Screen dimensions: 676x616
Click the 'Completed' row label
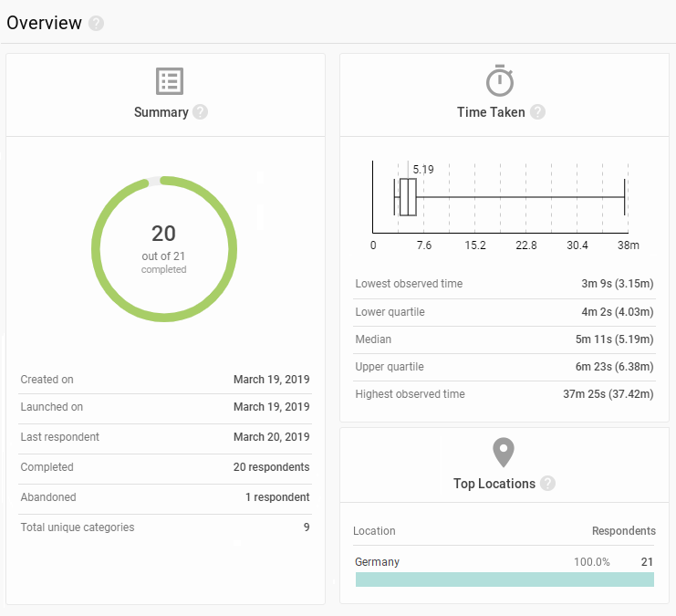click(x=47, y=467)
